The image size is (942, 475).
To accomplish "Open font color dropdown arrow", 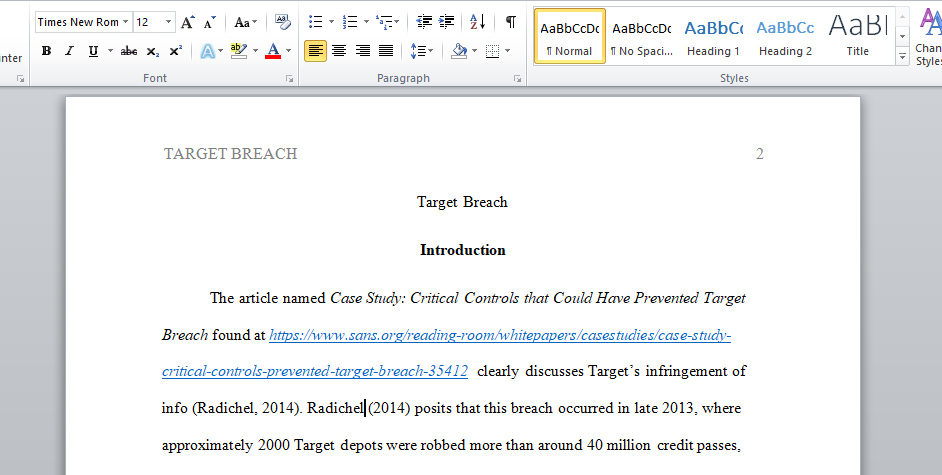I will (288, 51).
